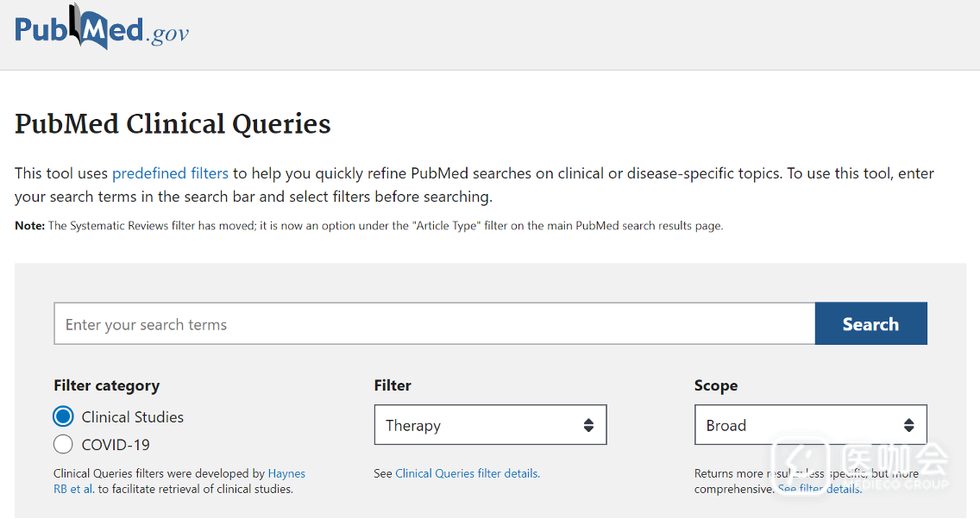Click the Scope label above the Broad dropdown

coord(716,385)
